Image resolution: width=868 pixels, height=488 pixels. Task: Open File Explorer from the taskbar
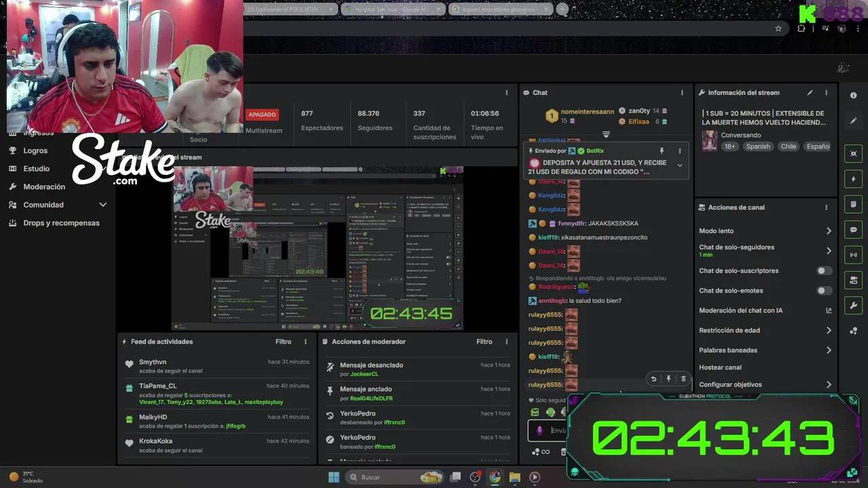click(515, 477)
